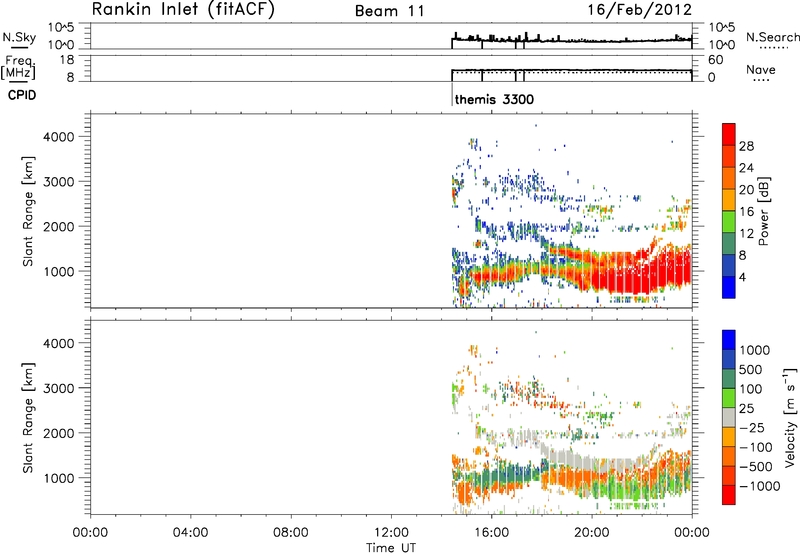Pick the orange power swatch between 20 and 24

coord(729,178)
